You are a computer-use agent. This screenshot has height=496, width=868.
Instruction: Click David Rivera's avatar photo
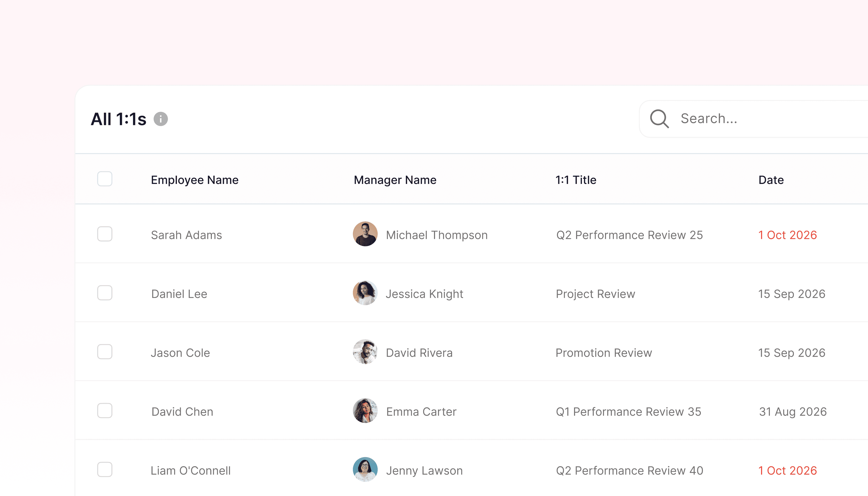pyautogui.click(x=365, y=352)
